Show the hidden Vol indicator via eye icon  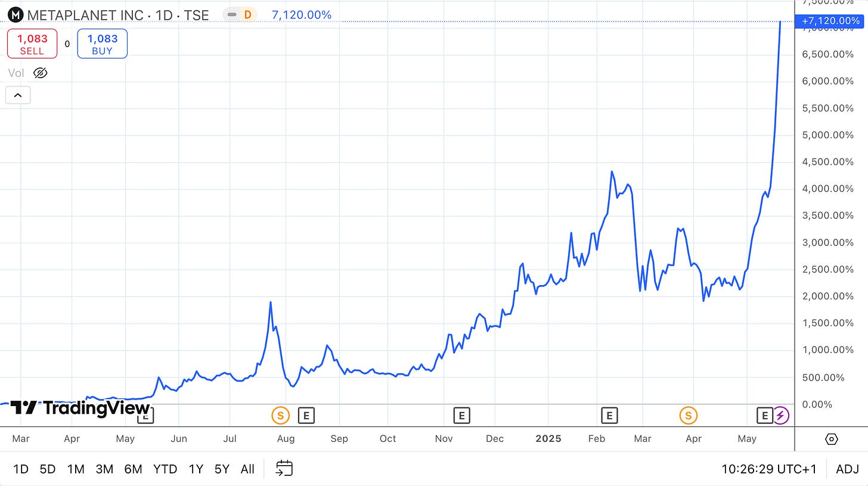tap(40, 73)
